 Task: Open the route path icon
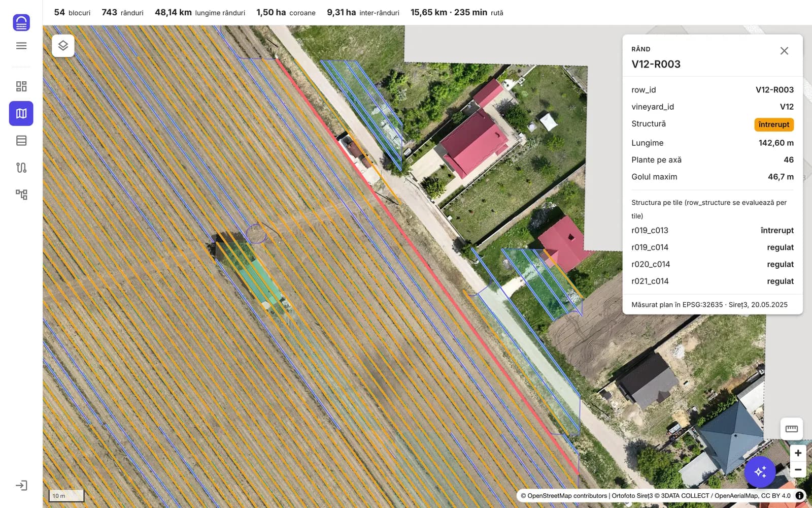21,168
